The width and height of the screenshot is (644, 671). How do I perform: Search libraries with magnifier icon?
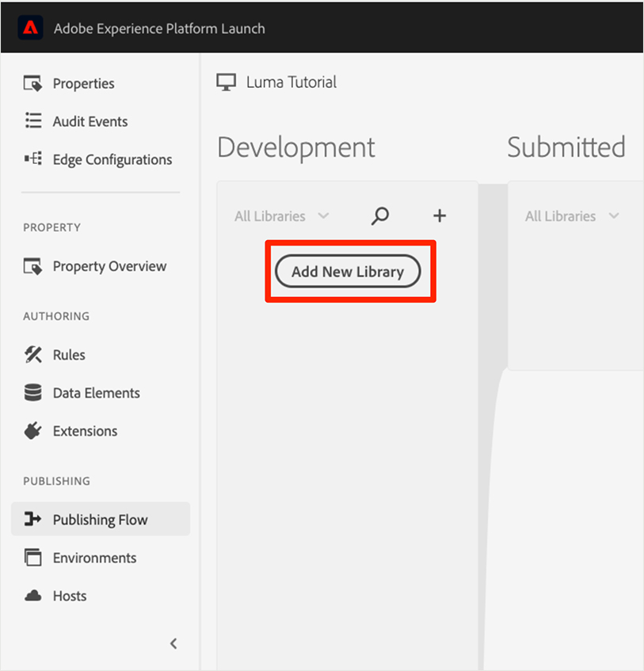coord(380,215)
